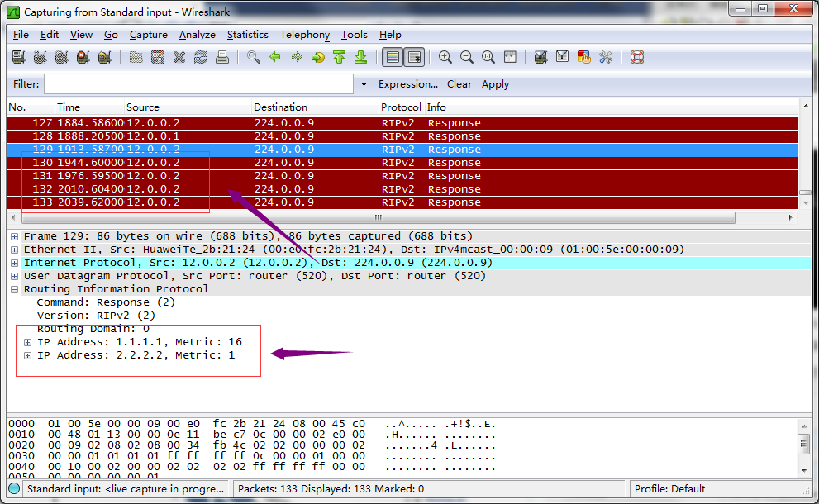Select the 'Version: RIPv2 (2)' line
Image resolution: width=819 pixels, height=504 pixels.
pyautogui.click(x=96, y=316)
